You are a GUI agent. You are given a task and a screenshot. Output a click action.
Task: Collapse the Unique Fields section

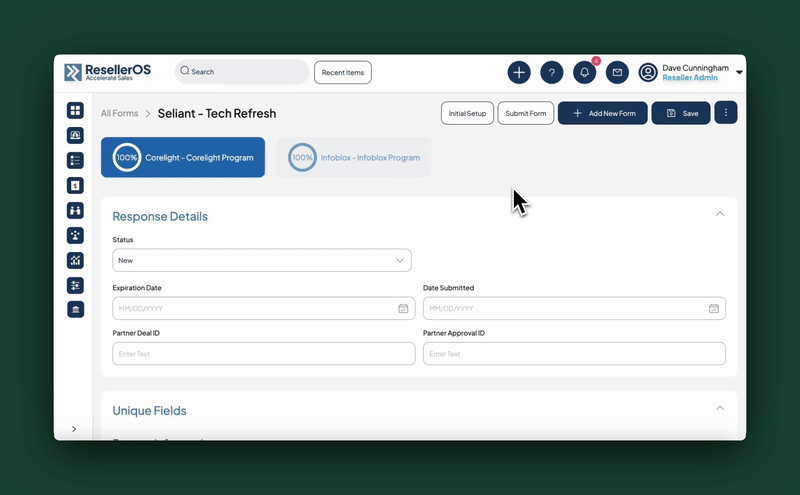719,409
